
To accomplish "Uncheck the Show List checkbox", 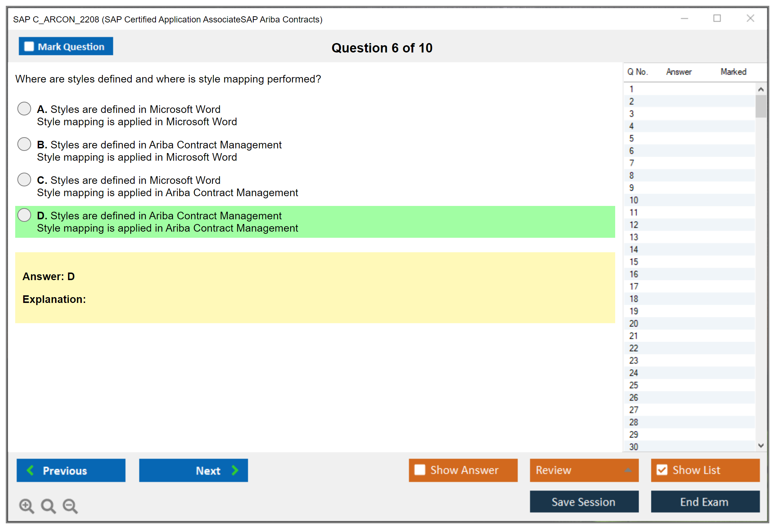I will point(662,470).
